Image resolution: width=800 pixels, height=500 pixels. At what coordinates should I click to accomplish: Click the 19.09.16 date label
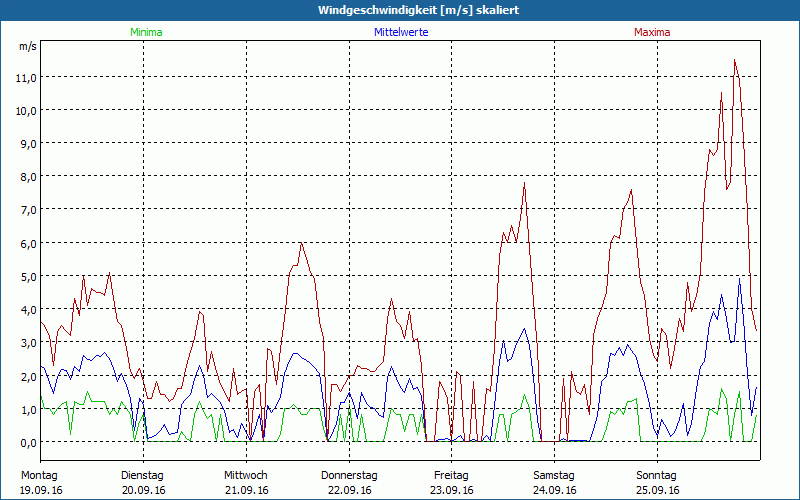click(41, 490)
